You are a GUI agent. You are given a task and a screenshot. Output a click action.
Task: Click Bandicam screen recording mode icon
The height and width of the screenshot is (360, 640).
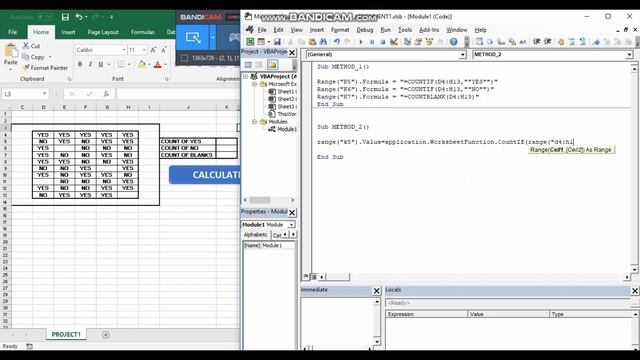(x=193, y=38)
